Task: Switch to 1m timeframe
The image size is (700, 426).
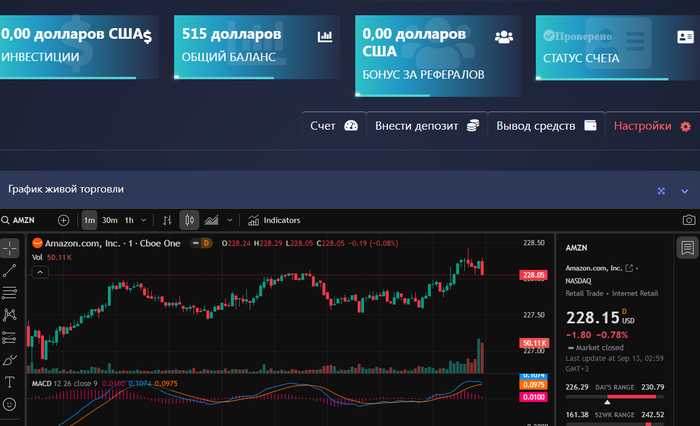Action: point(89,220)
